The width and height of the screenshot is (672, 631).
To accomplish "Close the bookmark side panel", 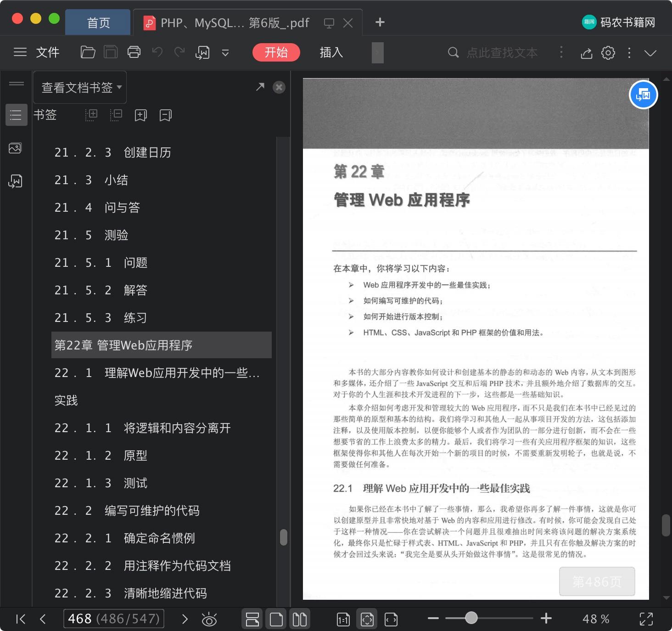I will [279, 87].
